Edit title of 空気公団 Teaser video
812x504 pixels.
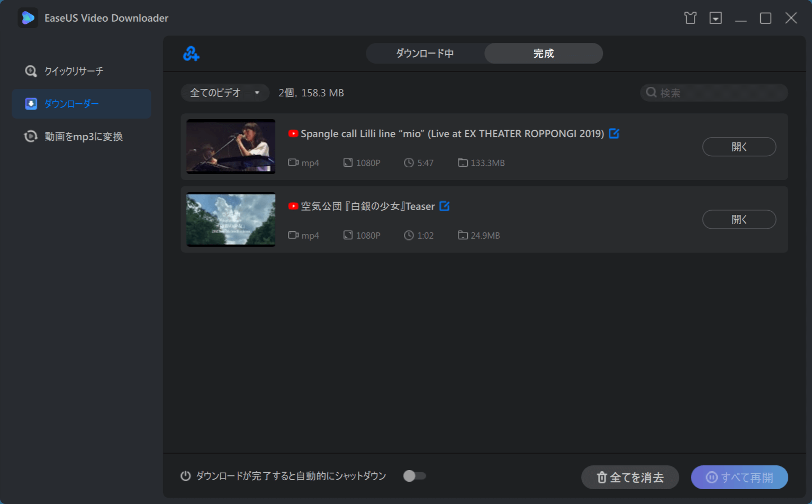[445, 206]
